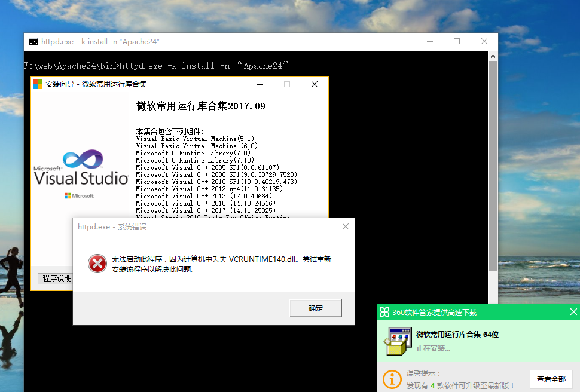The width and height of the screenshot is (580, 392).
Task: Click the line Microsoft Visual C++ 2017 (14.11.25325)
Action: pos(206,210)
